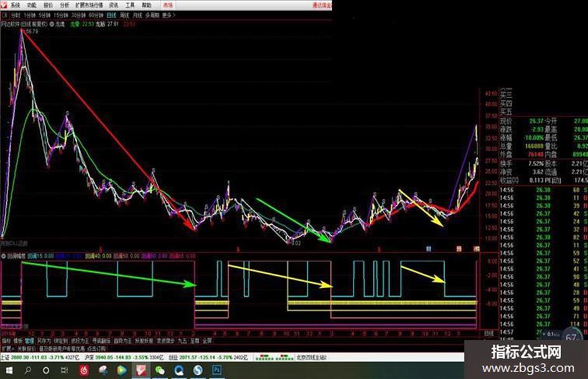Click the 另存为 button
The height and width of the screenshot is (379, 588).
click(44, 341)
